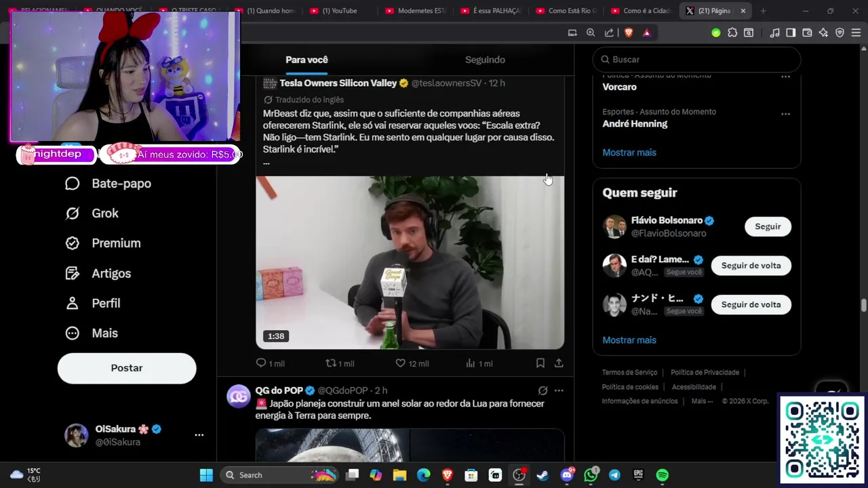Open QG do POP profile avatar
This screenshot has width=868, height=488.
click(x=239, y=396)
